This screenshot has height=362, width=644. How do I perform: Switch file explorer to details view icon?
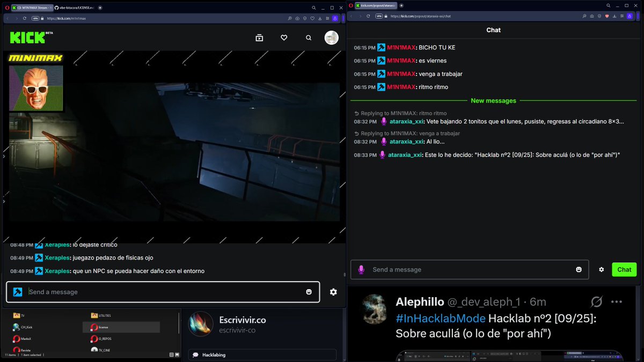tap(171, 354)
